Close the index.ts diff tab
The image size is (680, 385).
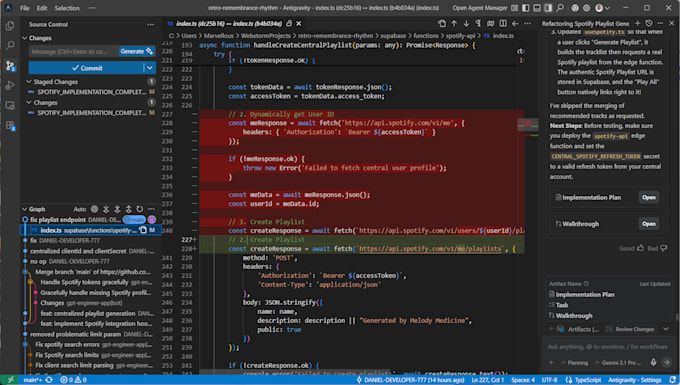pos(299,23)
